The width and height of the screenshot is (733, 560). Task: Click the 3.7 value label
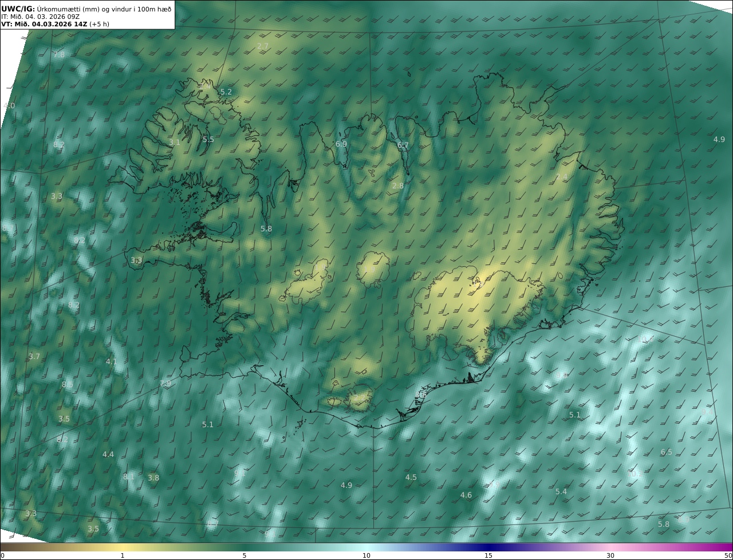point(34,356)
